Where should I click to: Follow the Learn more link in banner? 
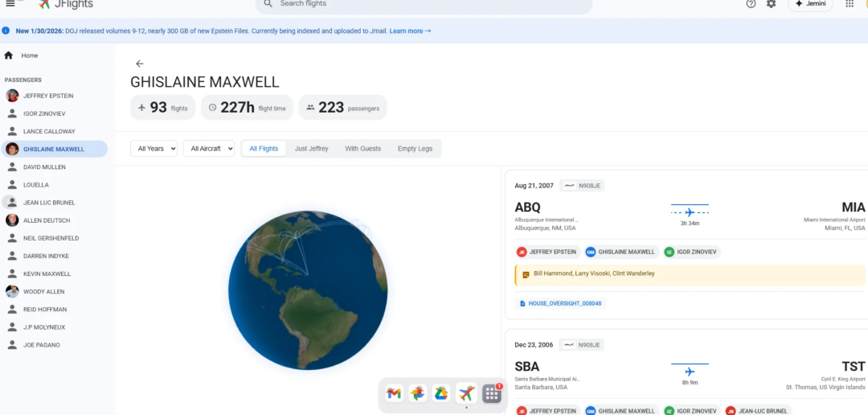click(x=410, y=31)
